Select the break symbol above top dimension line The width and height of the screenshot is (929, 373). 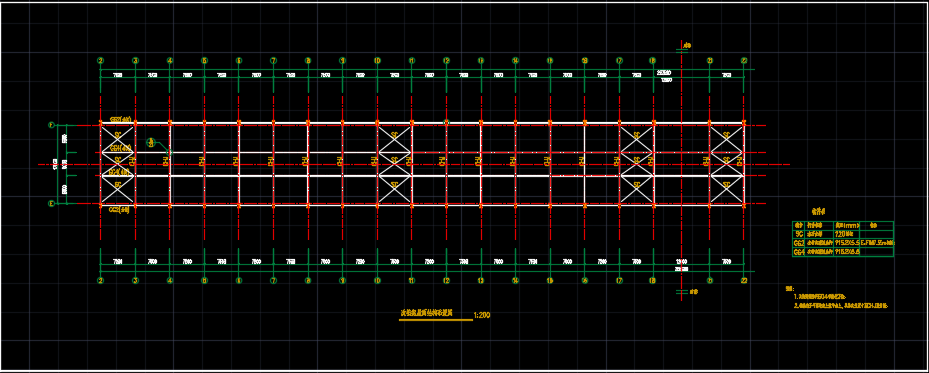coord(681,50)
